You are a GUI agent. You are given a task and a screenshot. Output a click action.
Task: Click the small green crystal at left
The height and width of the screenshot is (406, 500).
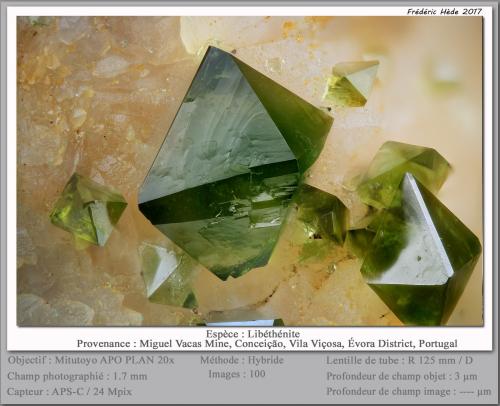tap(88, 211)
